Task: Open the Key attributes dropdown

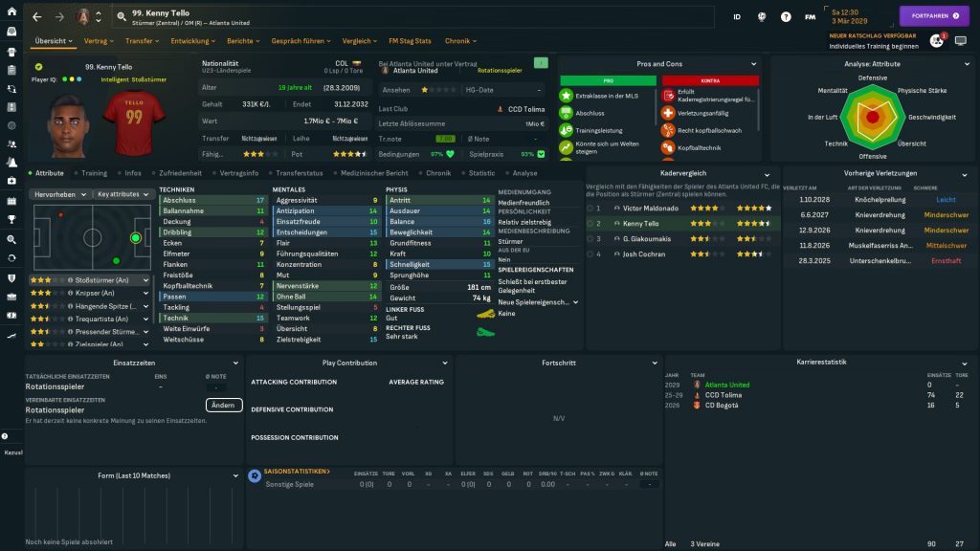Action: 124,194
